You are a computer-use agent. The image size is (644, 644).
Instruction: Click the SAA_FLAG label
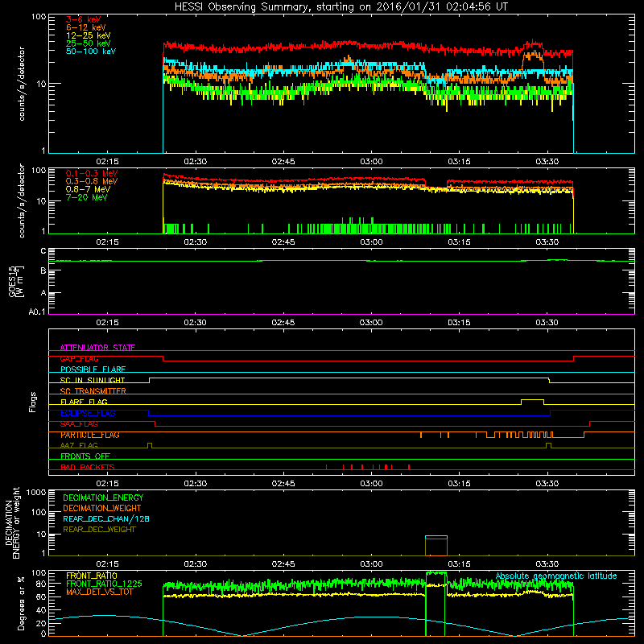pos(79,424)
